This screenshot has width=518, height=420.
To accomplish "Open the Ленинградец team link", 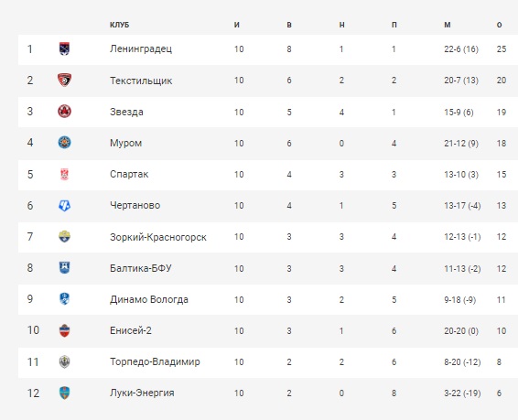I will tap(141, 48).
